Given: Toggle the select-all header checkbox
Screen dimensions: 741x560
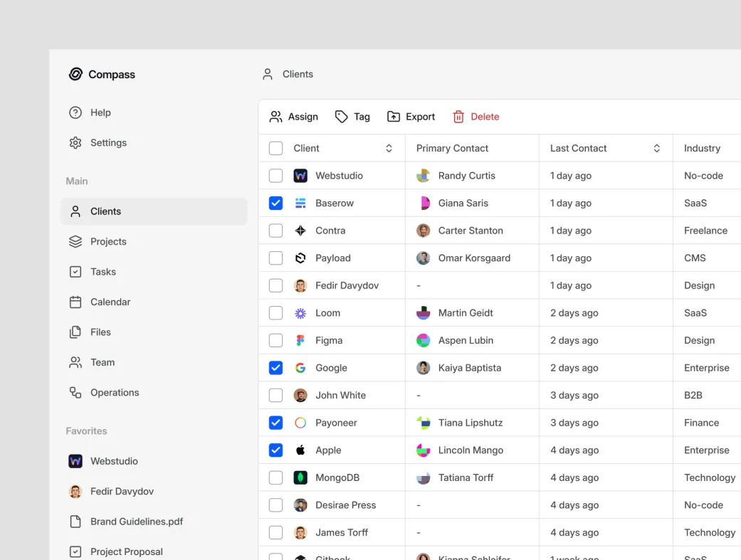Looking at the screenshot, I should (x=275, y=148).
